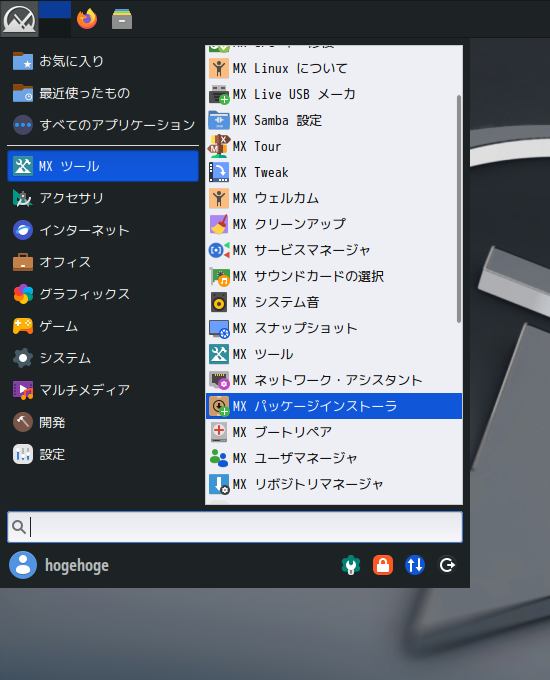The width and height of the screenshot is (550, 680).
Task: Click the workspace switcher in panel
Action: pos(55,19)
